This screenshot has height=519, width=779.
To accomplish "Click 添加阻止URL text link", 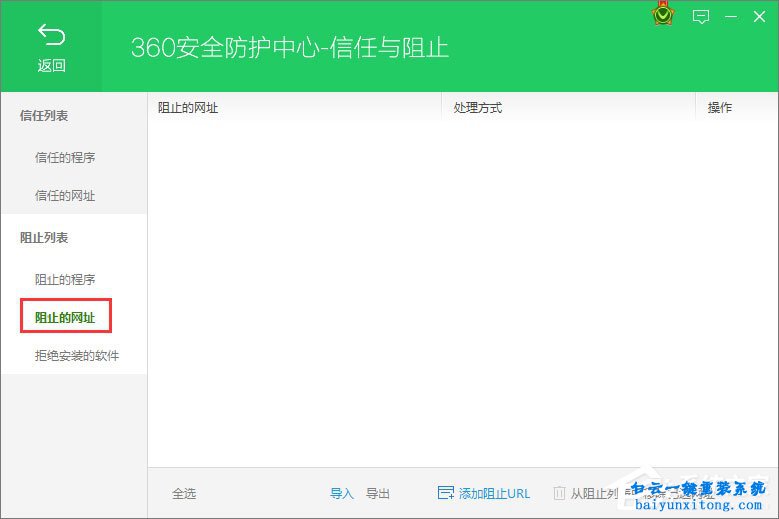I will click(x=494, y=493).
